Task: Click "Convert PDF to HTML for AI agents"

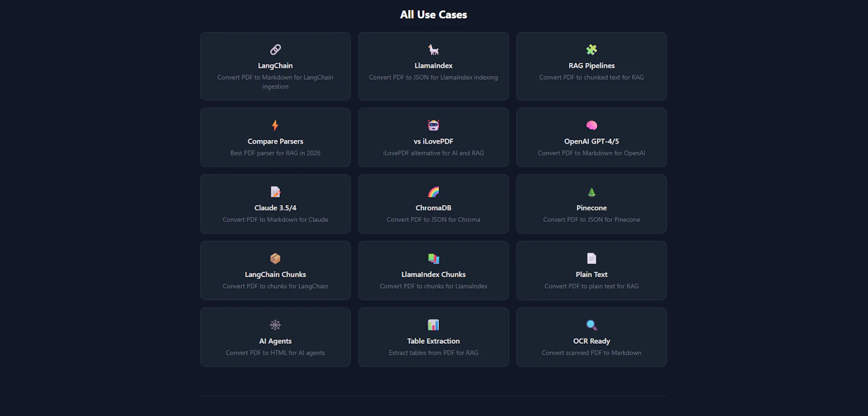Action: [x=276, y=354]
